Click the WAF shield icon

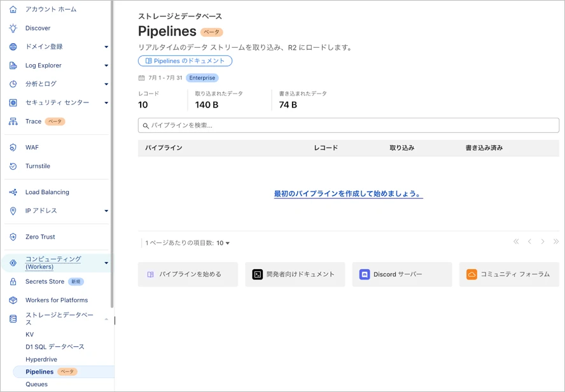click(x=13, y=148)
